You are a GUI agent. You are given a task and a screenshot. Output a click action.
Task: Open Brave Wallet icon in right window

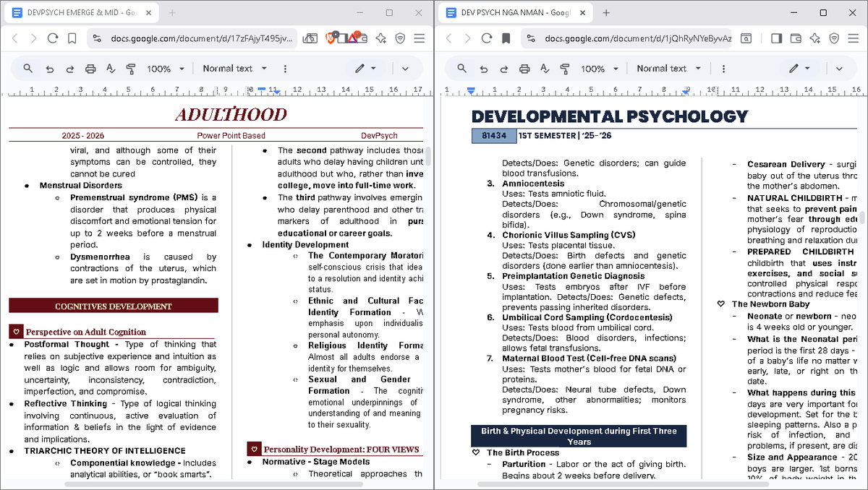pos(796,38)
